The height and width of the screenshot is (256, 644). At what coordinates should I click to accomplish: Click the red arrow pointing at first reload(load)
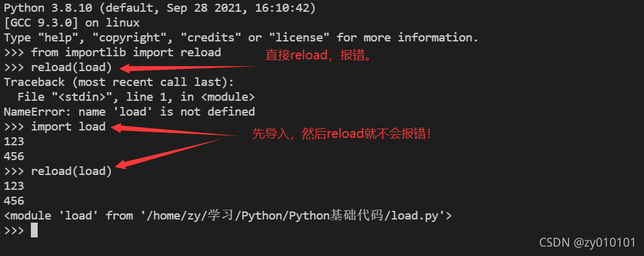(x=185, y=67)
